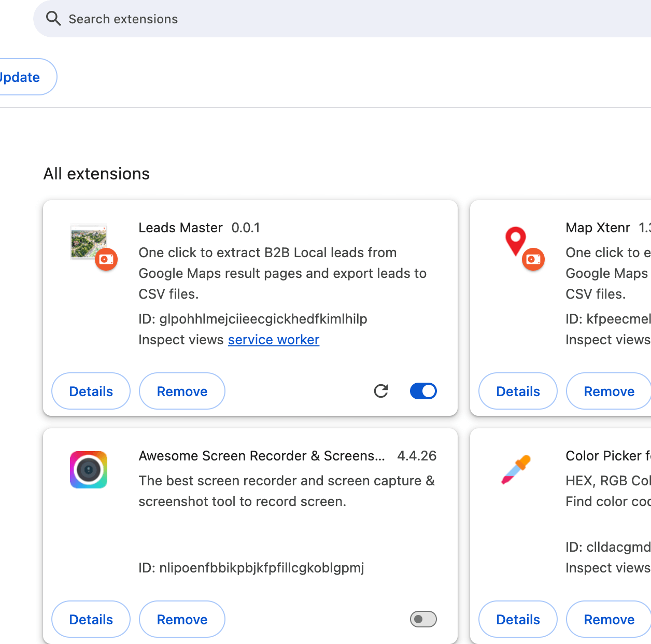This screenshot has width=651, height=644.
Task: Reload the Leads Master extension
Action: point(381,391)
